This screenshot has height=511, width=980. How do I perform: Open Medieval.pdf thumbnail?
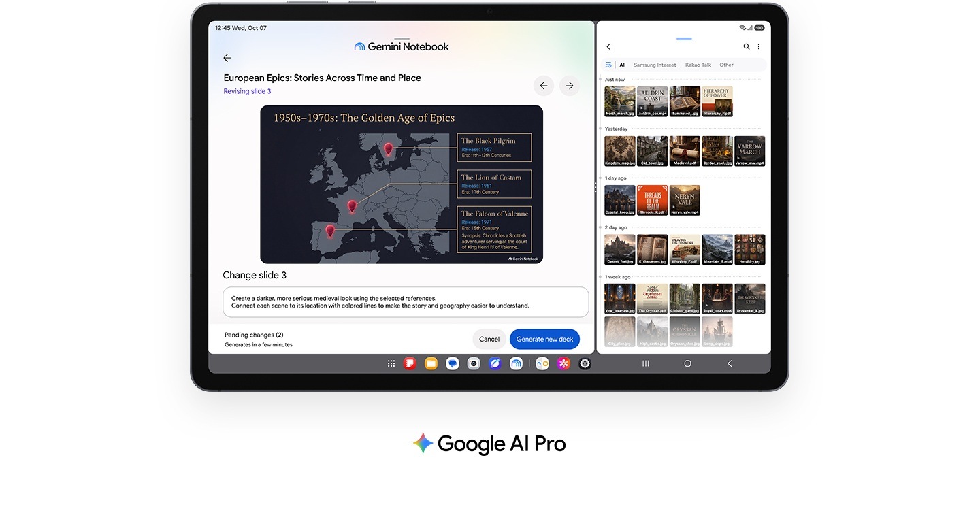(x=685, y=151)
